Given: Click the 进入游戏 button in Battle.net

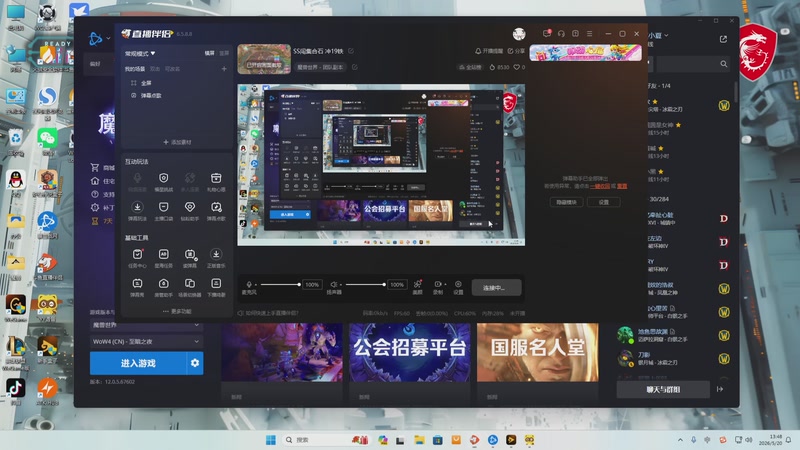Looking at the screenshot, I should pos(138,363).
